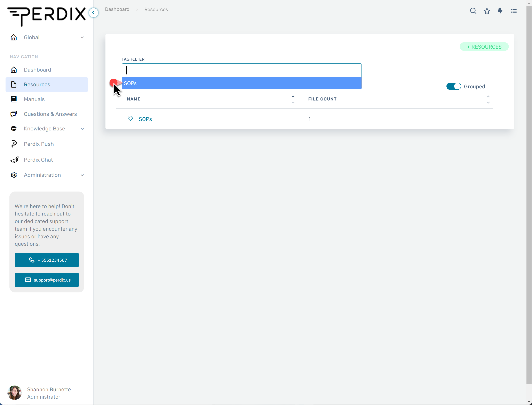This screenshot has width=532, height=405.
Task: Click the Knowledge Base graduation cap icon
Action: click(14, 129)
